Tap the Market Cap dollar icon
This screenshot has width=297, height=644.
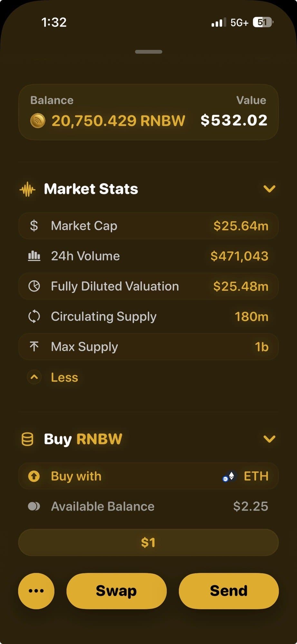34,226
